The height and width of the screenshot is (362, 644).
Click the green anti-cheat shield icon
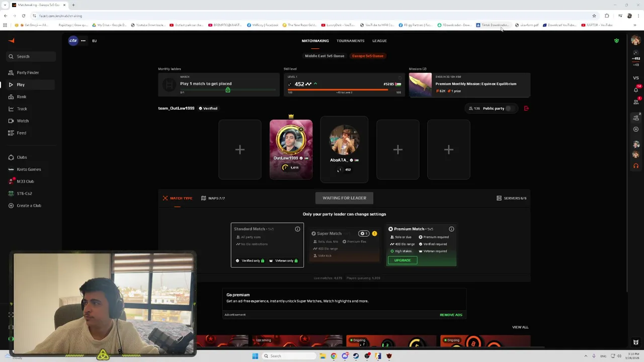click(x=616, y=41)
